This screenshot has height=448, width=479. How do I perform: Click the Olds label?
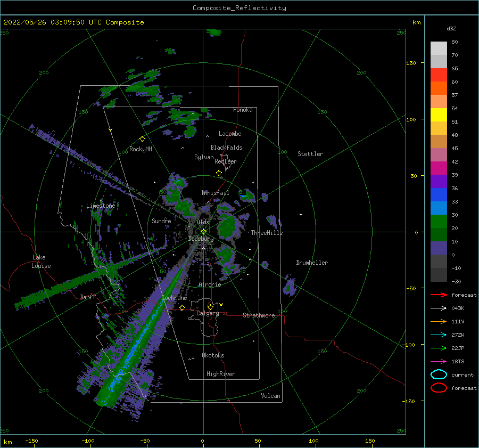pos(203,222)
